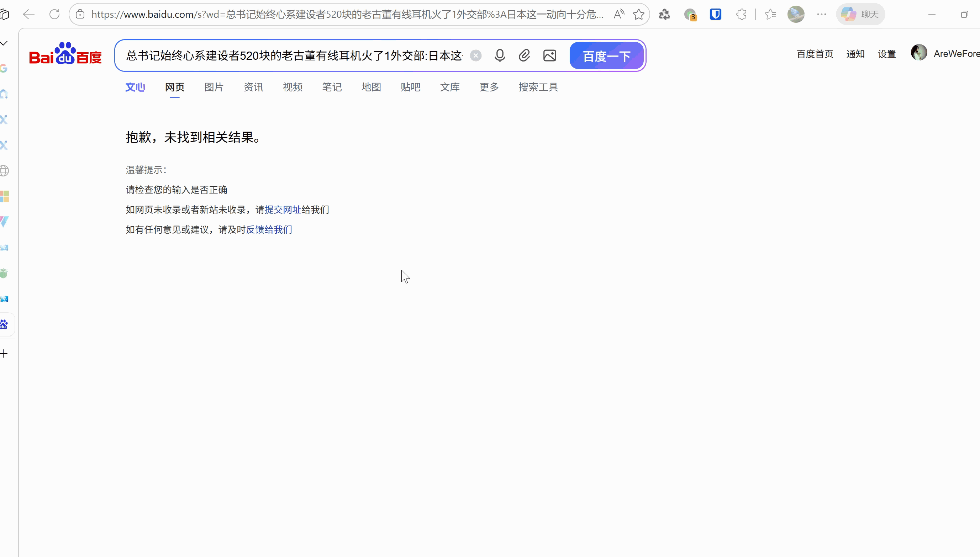Open the Baidu app icon in left sidebar
Screen dimensions: 980x557
coord(4,324)
